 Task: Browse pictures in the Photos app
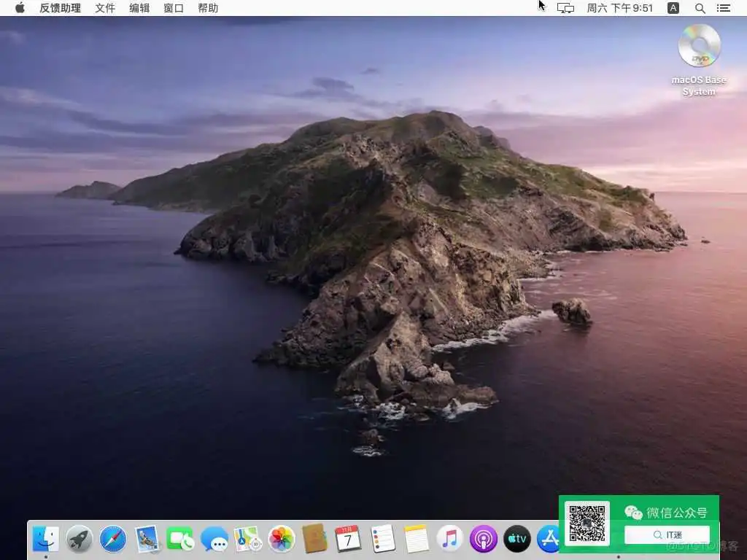[x=281, y=540]
